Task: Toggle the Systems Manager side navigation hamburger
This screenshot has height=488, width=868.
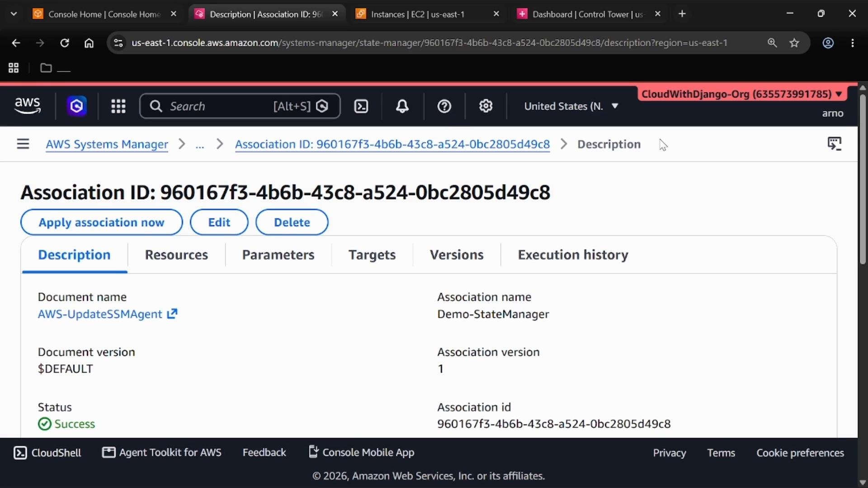Action: (x=23, y=144)
